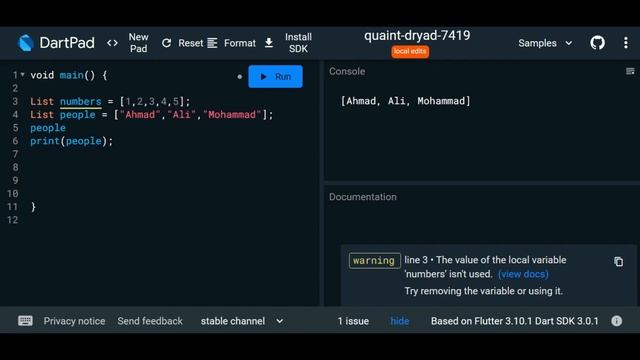This screenshot has height=360, width=640.
Task: Click the Flutter 3.10.1 Dart SDK version text
Action: click(x=514, y=321)
